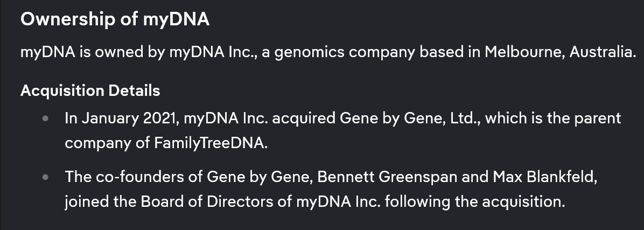644x230 pixels.
Task: Click the word "joined" in the second bullet
Action: point(82,202)
